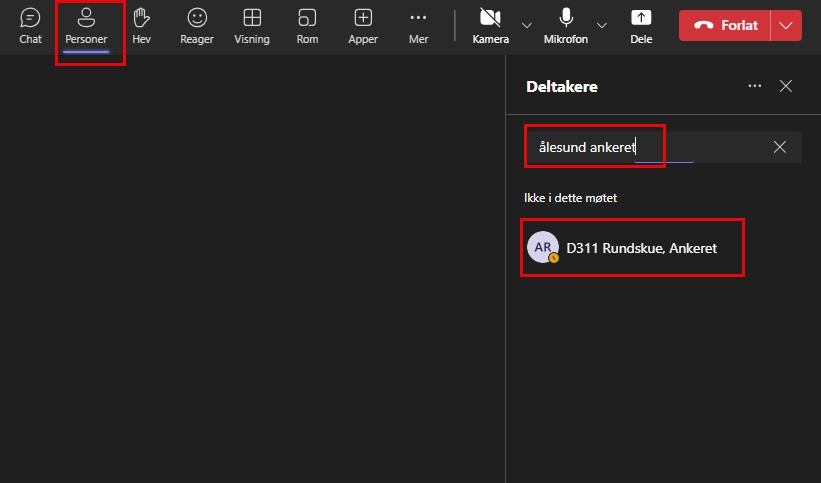Open the Reager reactions menu
821x483 pixels.
pos(197,26)
